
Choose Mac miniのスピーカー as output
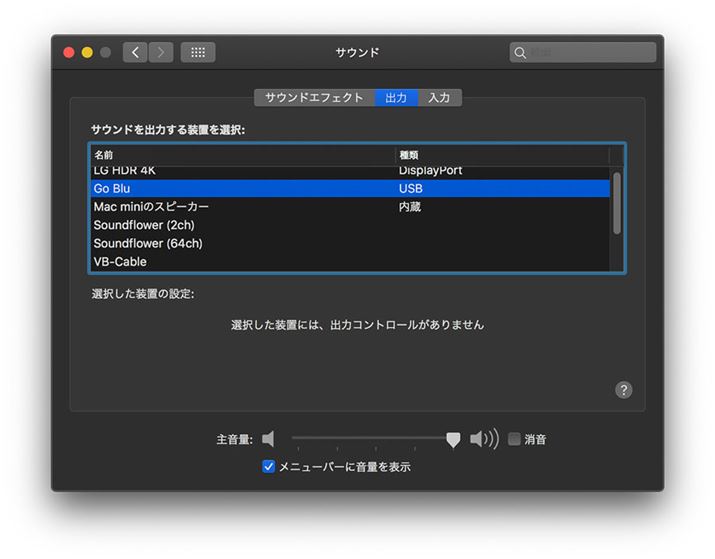pos(350,207)
